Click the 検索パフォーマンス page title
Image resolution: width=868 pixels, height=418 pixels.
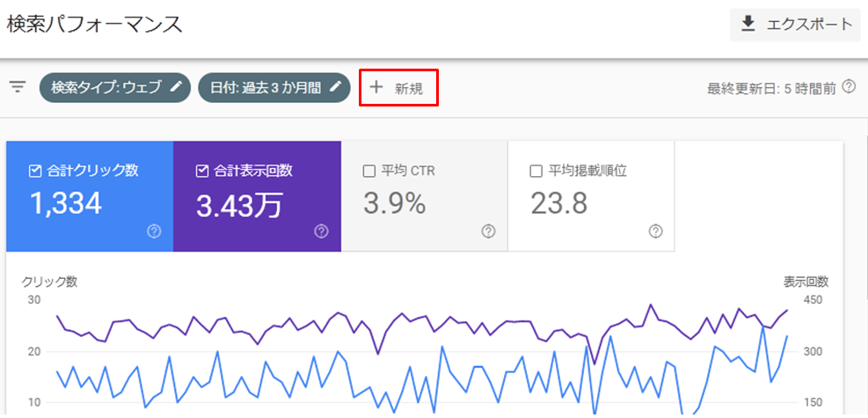(x=95, y=25)
